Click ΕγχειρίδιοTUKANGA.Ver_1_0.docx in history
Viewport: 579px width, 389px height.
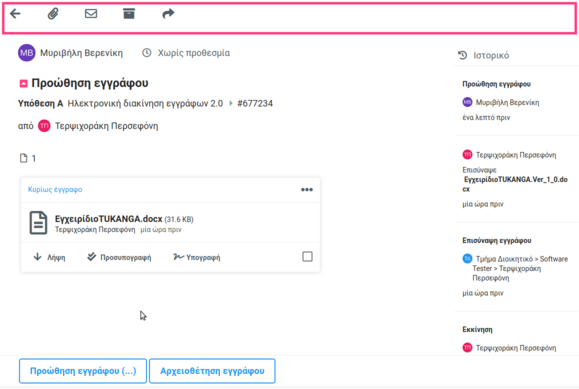[516, 184]
